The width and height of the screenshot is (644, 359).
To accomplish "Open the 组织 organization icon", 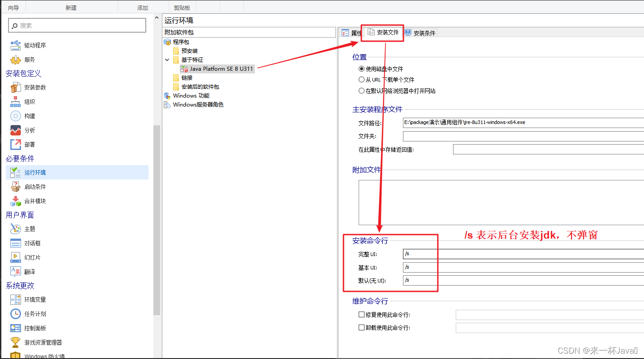I will 16,102.
